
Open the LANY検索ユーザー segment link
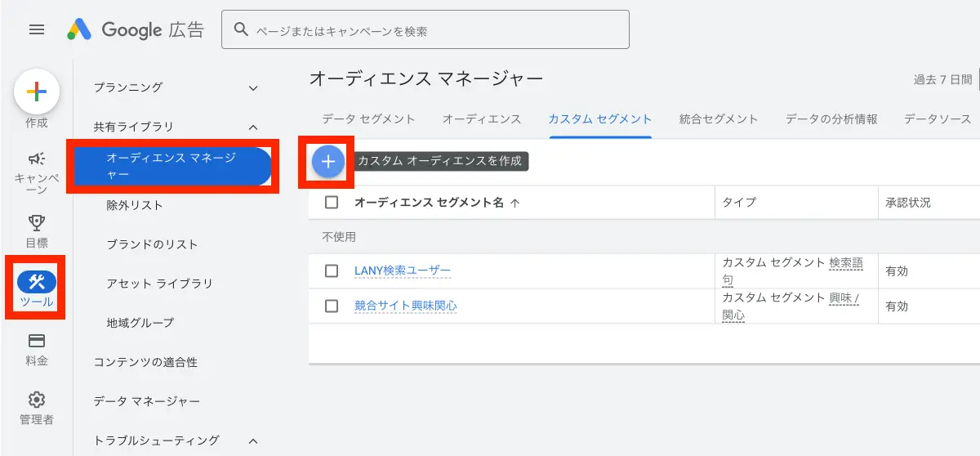(x=402, y=271)
